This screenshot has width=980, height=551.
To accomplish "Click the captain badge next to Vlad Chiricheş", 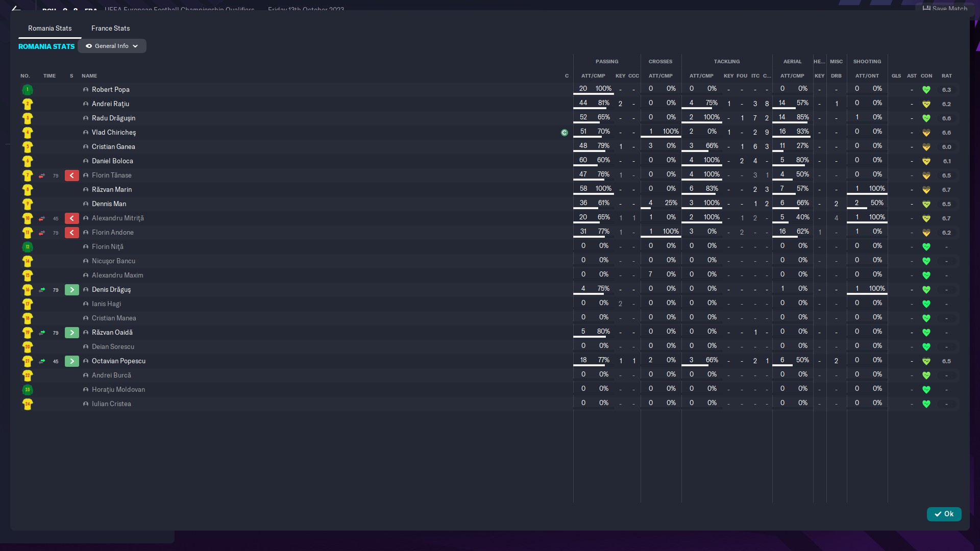I will coord(564,133).
